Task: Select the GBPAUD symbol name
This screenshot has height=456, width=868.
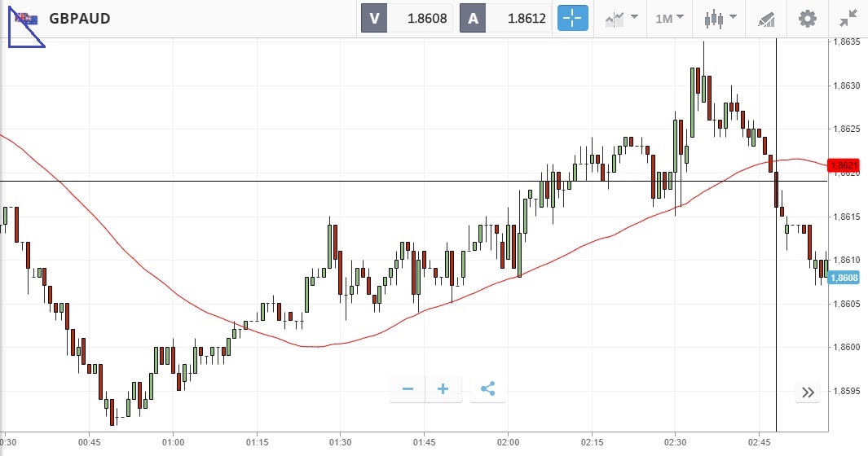Action: (x=80, y=18)
